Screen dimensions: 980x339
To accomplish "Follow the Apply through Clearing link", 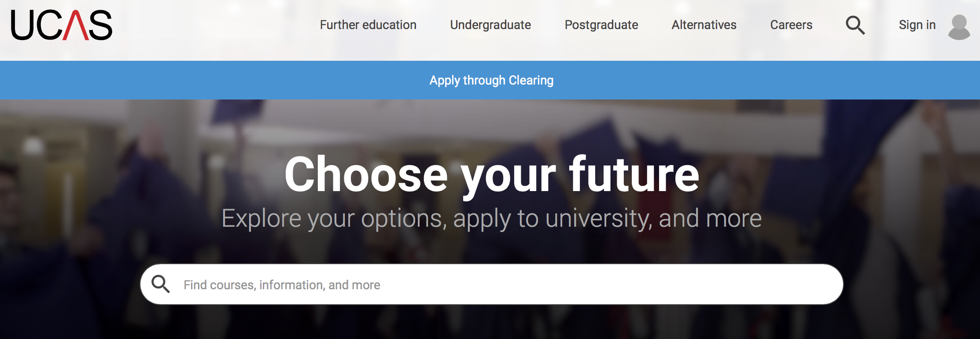I will click(491, 80).
